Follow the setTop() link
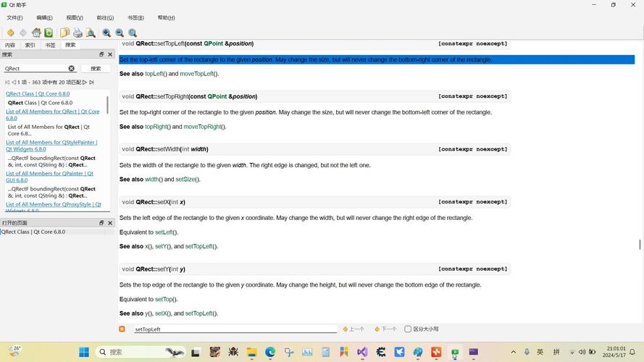 165,299
